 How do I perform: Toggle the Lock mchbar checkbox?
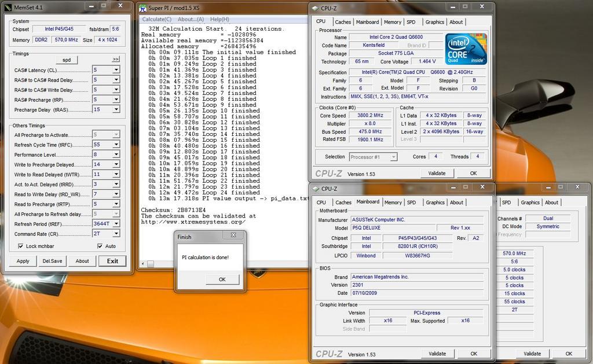21,246
